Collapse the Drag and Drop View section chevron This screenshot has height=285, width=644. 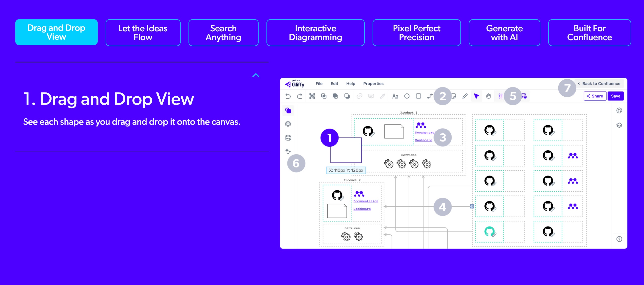pos(256,75)
